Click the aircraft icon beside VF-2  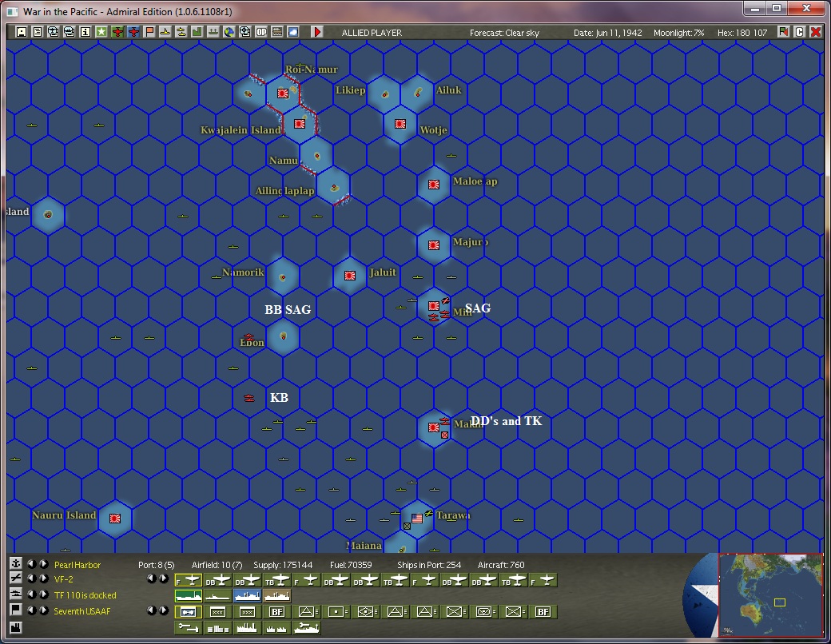[16, 578]
